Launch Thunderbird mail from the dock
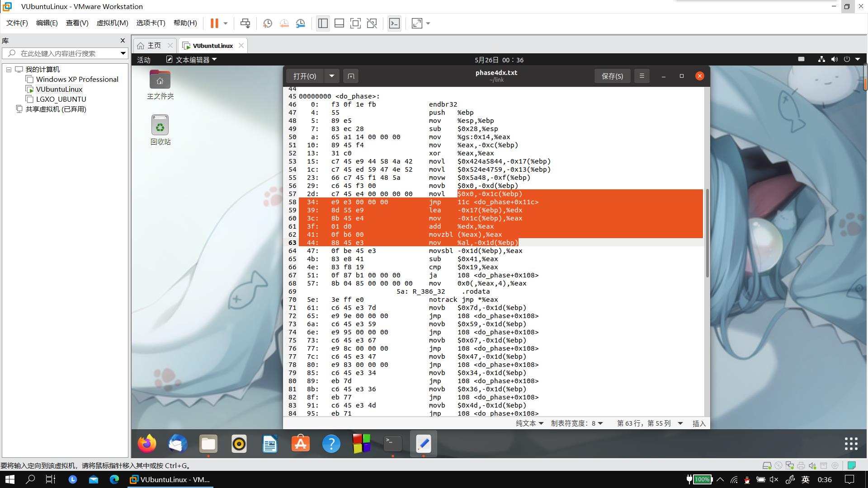 coord(178,444)
